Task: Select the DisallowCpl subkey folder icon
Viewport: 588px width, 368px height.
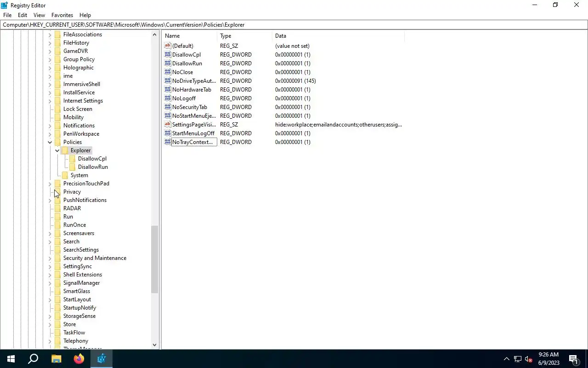Action: [x=72, y=159]
